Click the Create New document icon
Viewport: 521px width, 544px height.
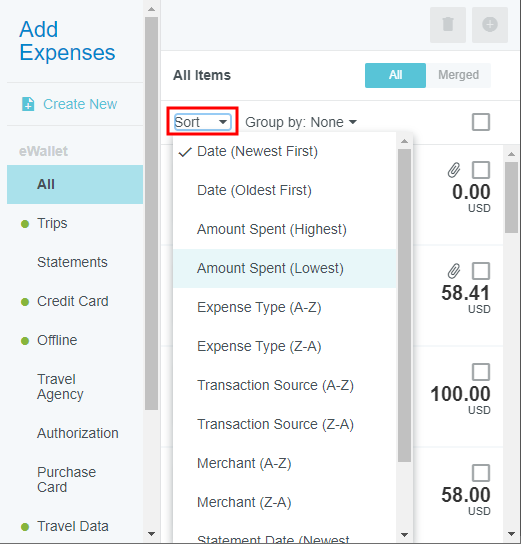click(28, 104)
